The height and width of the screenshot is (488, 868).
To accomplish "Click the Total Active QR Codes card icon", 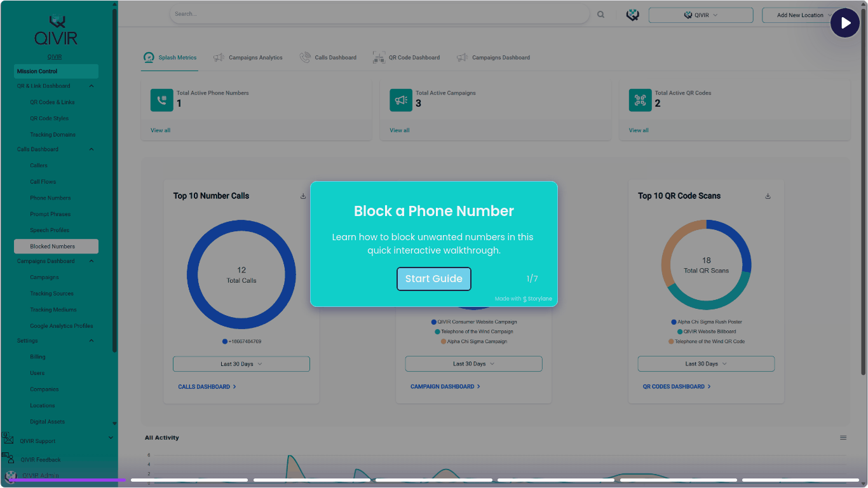I will [640, 100].
